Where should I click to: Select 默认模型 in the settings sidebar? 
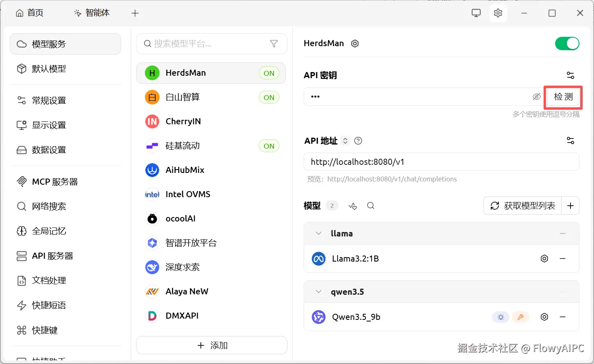pyautogui.click(x=65, y=69)
